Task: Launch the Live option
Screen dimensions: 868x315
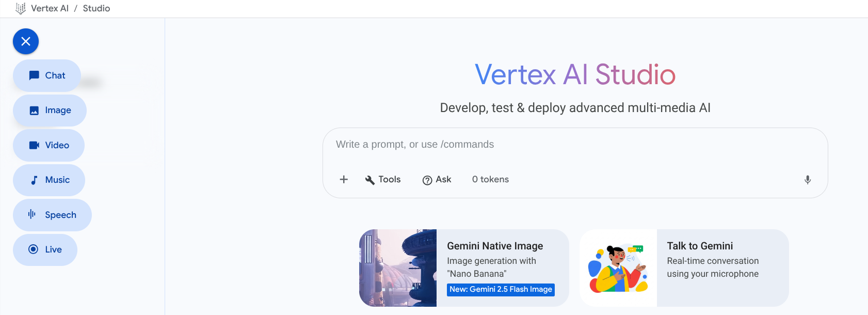Action: coord(45,250)
